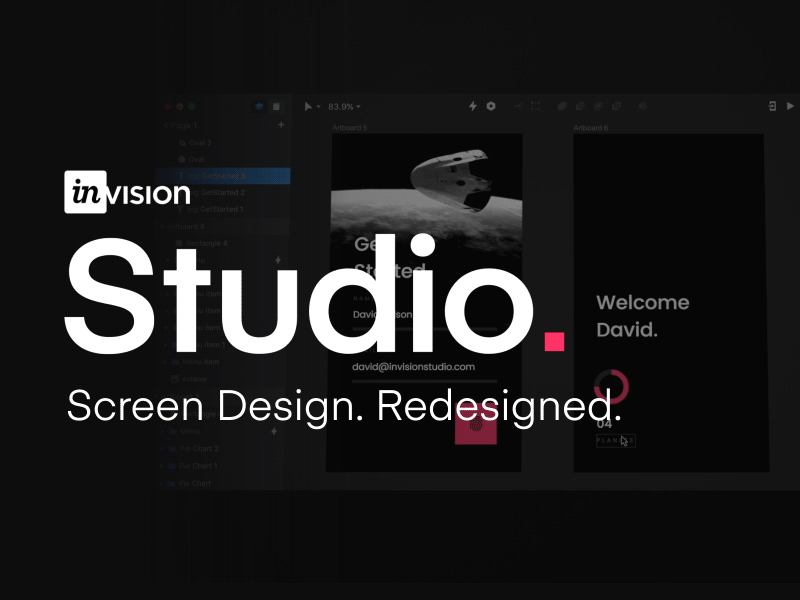The image size is (800, 600).
Task: Select the pointer arrow tool in toolbar
Action: click(309, 106)
